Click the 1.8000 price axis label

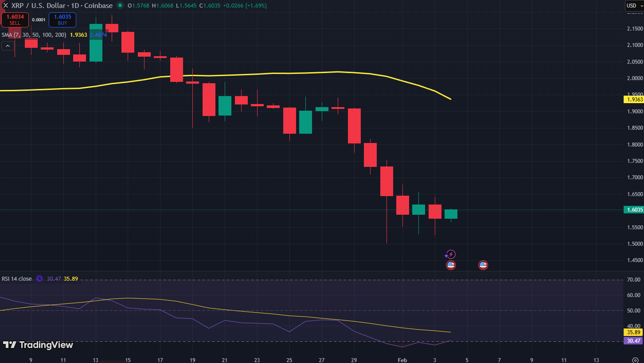tap(635, 145)
